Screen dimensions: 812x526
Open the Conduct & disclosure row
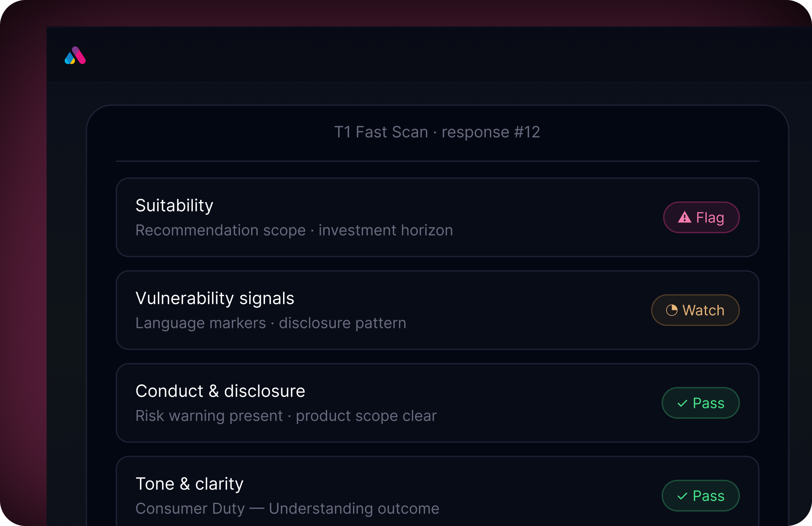pos(437,403)
